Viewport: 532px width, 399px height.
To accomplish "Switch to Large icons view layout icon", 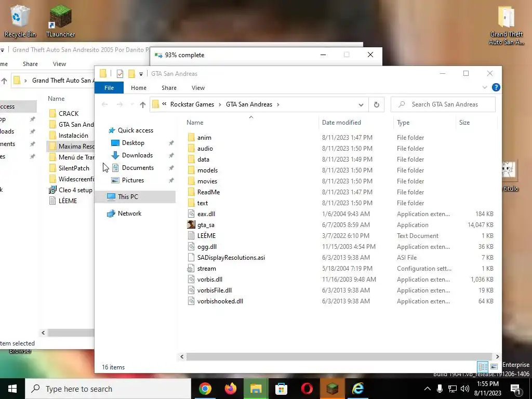I will point(494,367).
